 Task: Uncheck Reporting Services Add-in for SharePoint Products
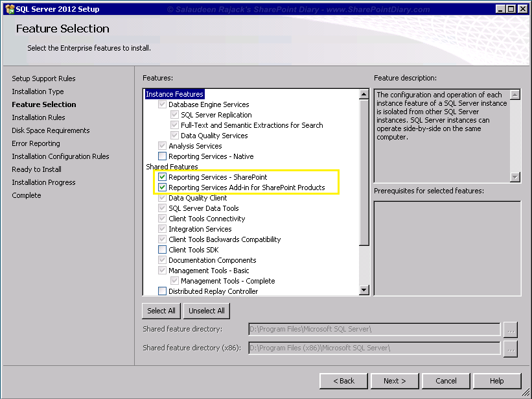(162, 187)
